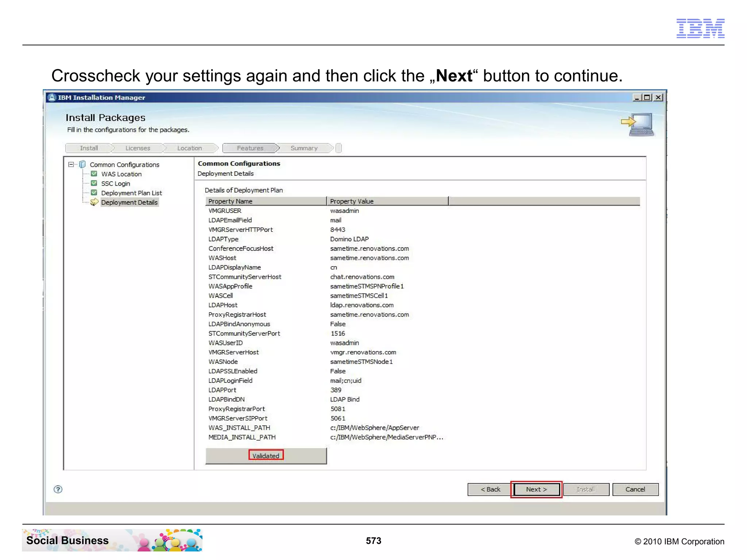747x560 pixels.
Task: Select the ConferenceFocusHost row
Action: 422,249
